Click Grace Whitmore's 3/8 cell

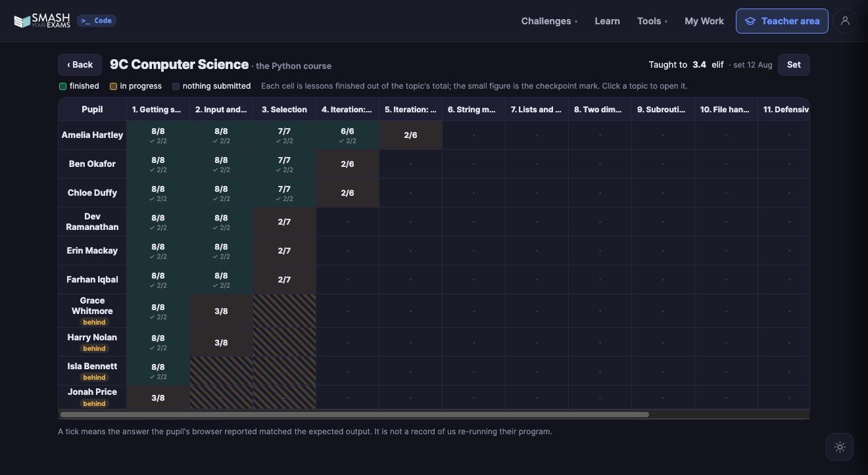[221, 311]
